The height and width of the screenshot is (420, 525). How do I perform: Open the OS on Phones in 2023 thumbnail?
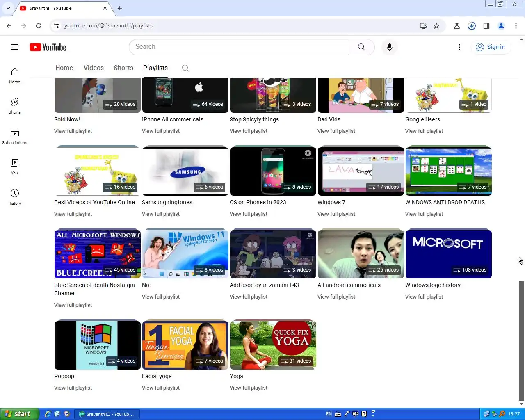pos(273,171)
